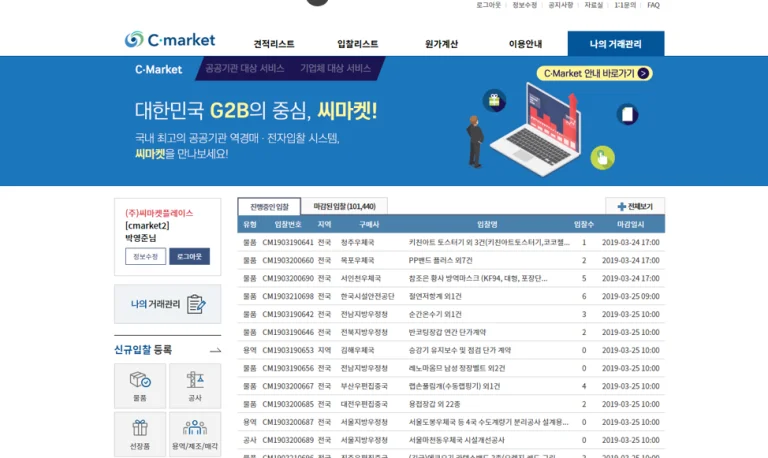Open the 용역/제조/매각 people icon
Screen dimensions: 768x458
click(x=195, y=434)
